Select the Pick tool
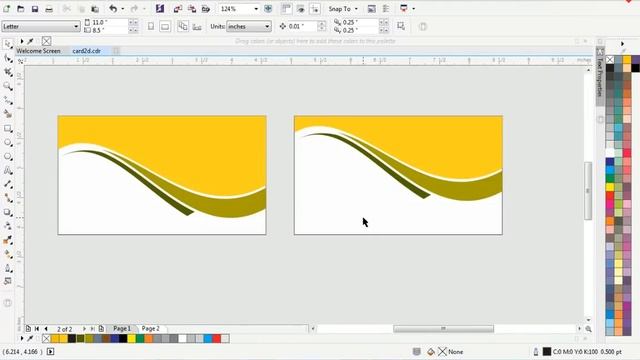Viewport: 640px width, 360px height. coord(7,44)
